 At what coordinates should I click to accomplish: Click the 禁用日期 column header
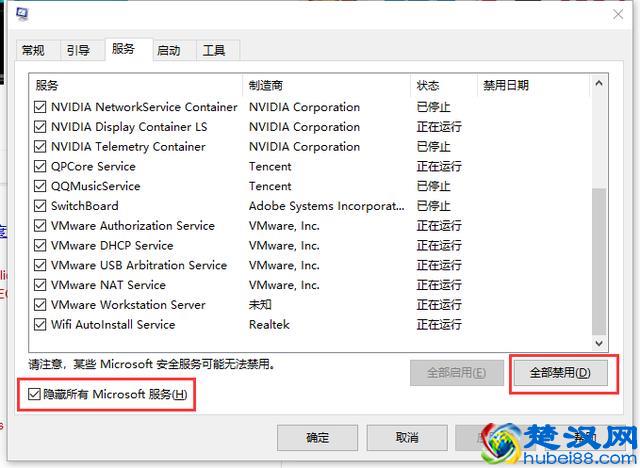click(533, 85)
